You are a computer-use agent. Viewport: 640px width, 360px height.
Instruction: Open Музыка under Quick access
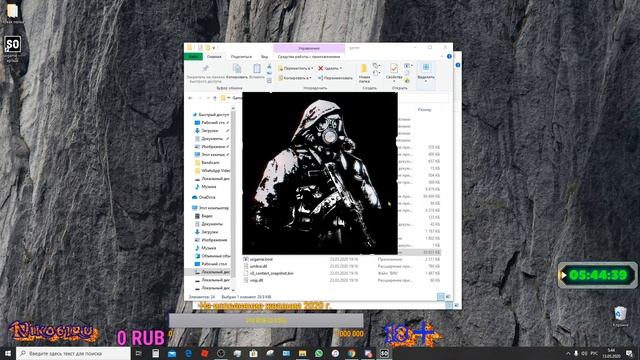coord(206,187)
